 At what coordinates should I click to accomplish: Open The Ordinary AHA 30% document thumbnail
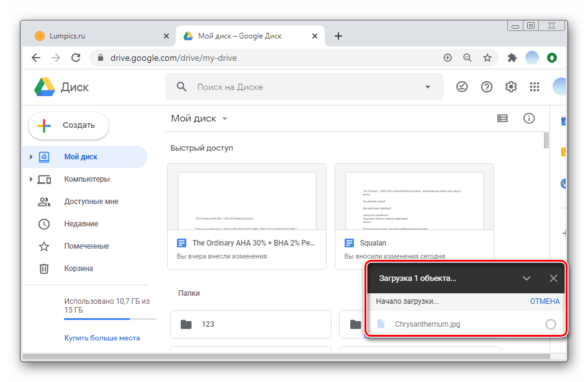point(247,197)
